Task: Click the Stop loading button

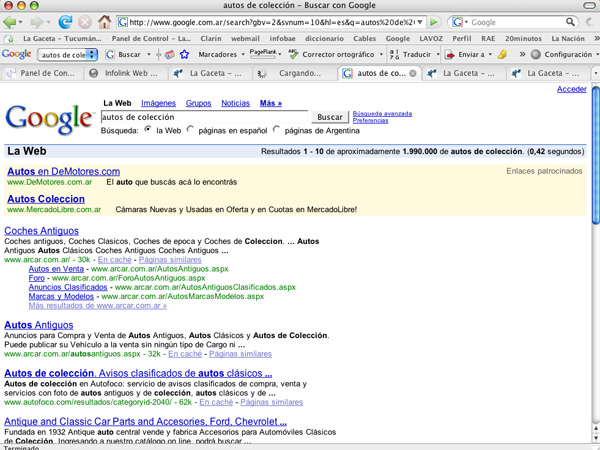Action: [x=85, y=21]
